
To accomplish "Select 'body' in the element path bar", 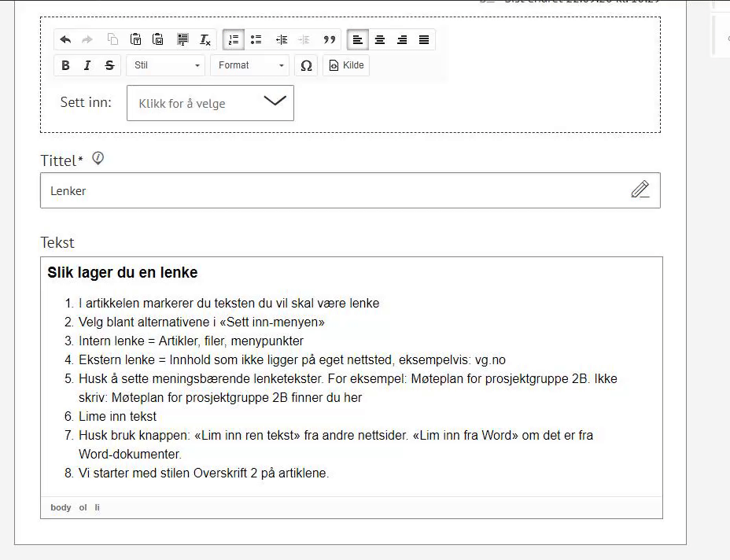I will point(61,507).
